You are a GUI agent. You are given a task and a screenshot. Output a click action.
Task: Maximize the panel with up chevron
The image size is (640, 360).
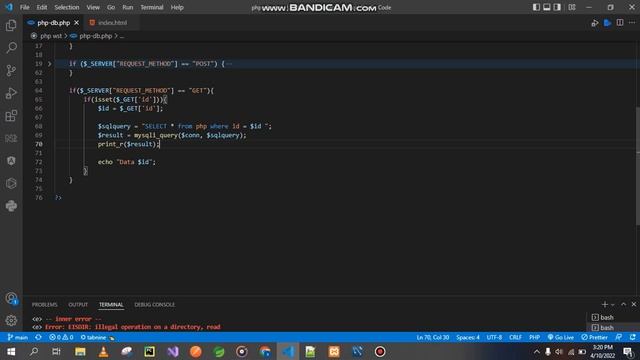[623, 304]
